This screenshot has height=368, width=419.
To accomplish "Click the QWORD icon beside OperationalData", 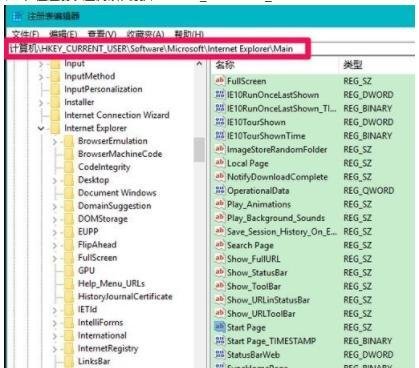I will (x=220, y=190).
